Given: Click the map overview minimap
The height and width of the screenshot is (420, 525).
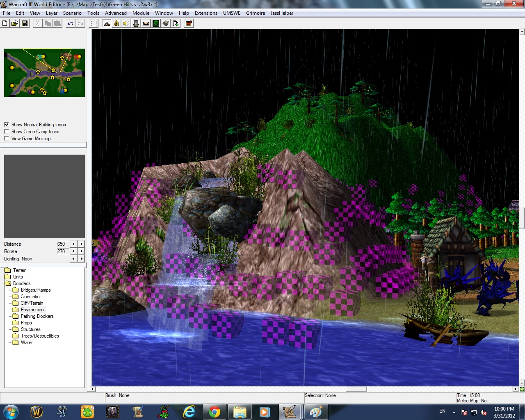Looking at the screenshot, I should [x=44, y=73].
